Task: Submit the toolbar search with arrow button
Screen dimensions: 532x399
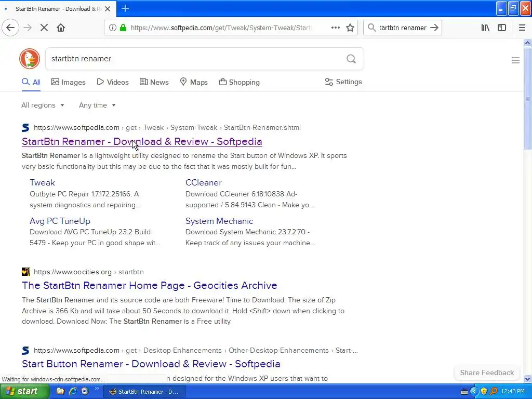Action: [434, 28]
